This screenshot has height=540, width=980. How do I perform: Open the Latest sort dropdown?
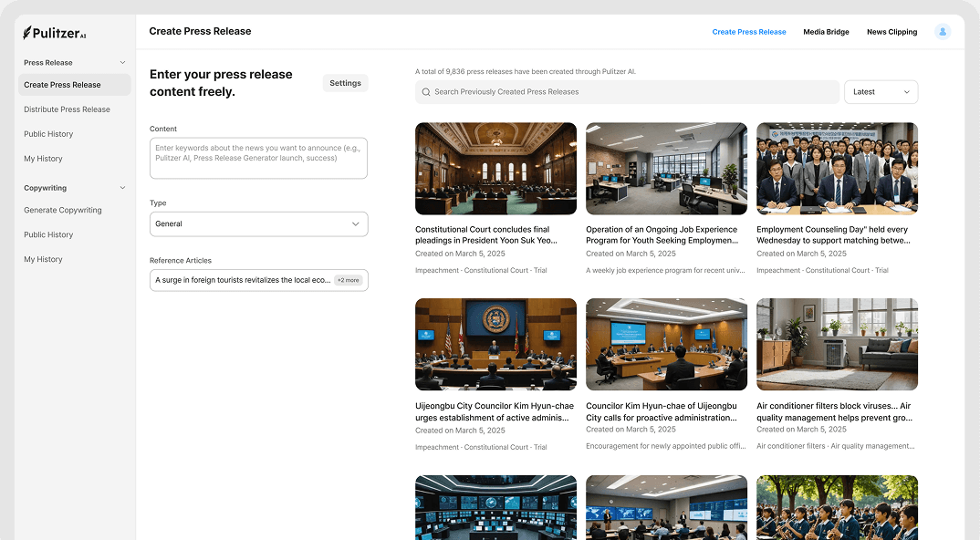(881, 92)
